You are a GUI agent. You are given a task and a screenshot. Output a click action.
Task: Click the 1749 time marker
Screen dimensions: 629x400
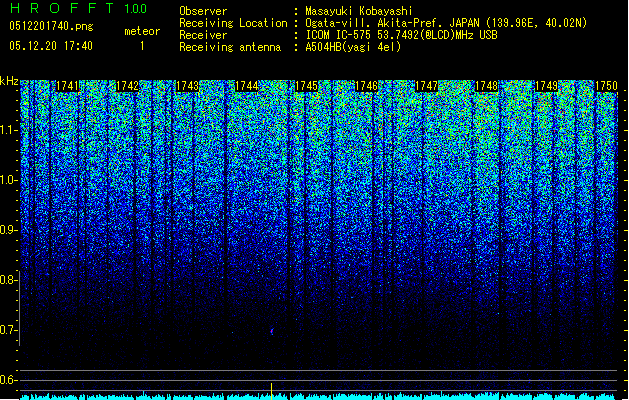pyautogui.click(x=546, y=86)
